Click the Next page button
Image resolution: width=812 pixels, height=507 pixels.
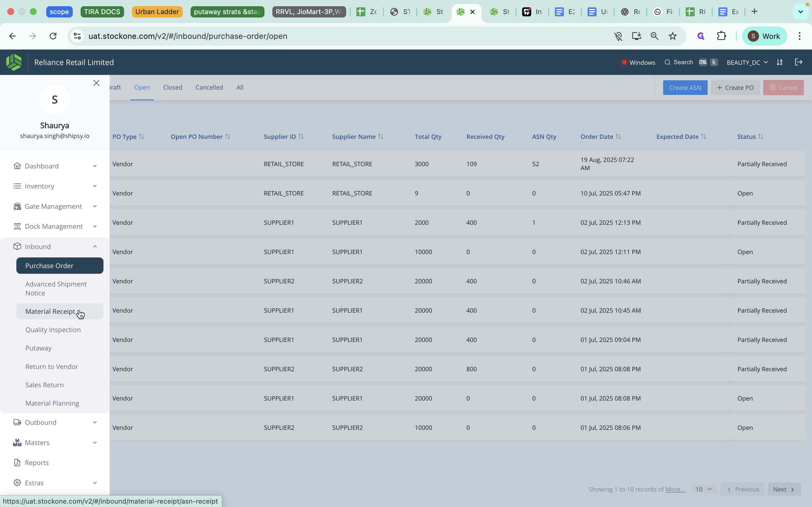784,489
